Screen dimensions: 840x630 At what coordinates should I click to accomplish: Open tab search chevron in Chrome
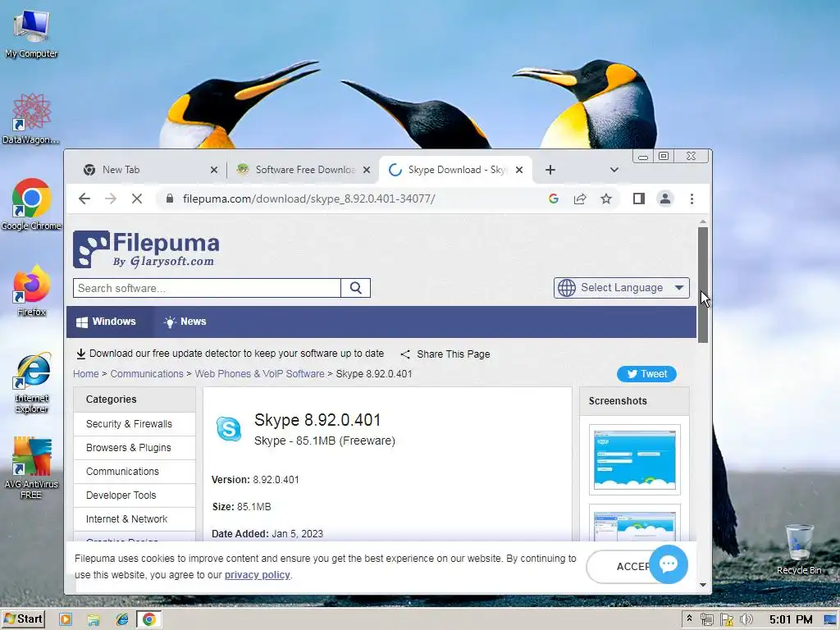pyautogui.click(x=614, y=170)
